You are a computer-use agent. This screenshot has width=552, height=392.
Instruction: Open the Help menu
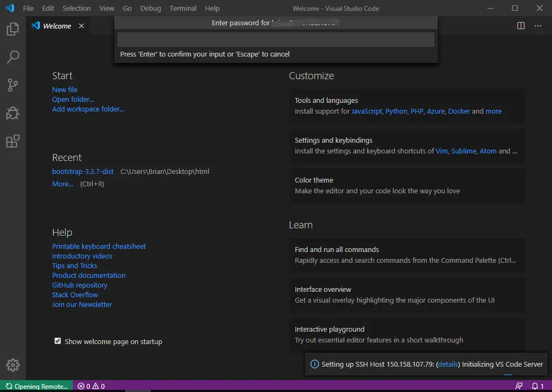coord(212,8)
